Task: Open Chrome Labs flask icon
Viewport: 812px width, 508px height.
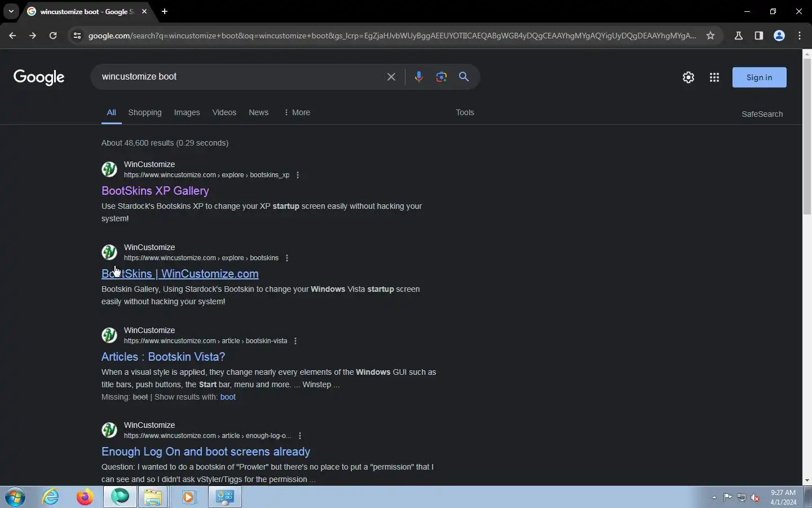Action: click(739, 36)
